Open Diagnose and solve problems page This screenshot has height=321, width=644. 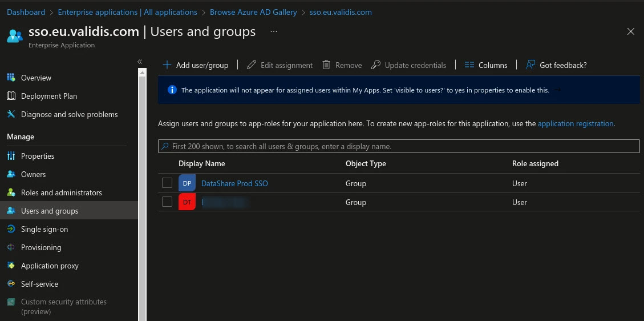pyautogui.click(x=70, y=114)
